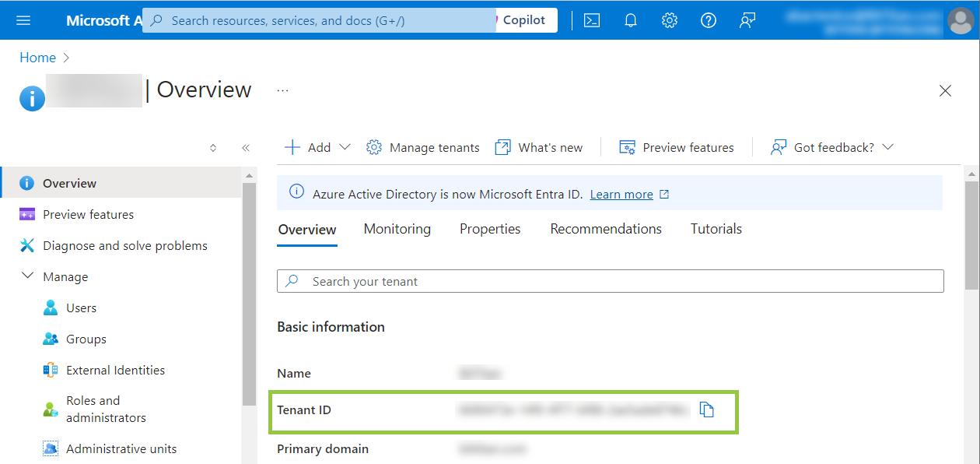Switch to the Properties tab
This screenshot has height=464, width=980.
tap(490, 229)
